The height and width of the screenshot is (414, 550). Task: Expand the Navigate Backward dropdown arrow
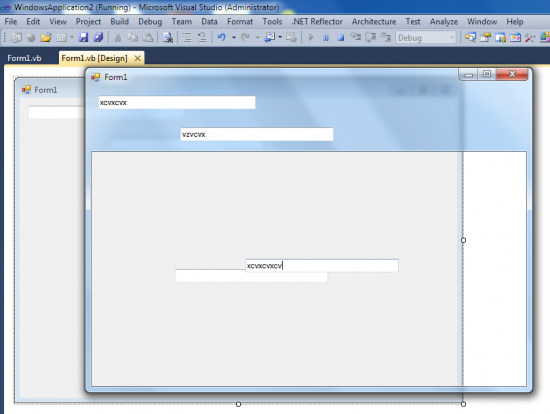coord(280,37)
